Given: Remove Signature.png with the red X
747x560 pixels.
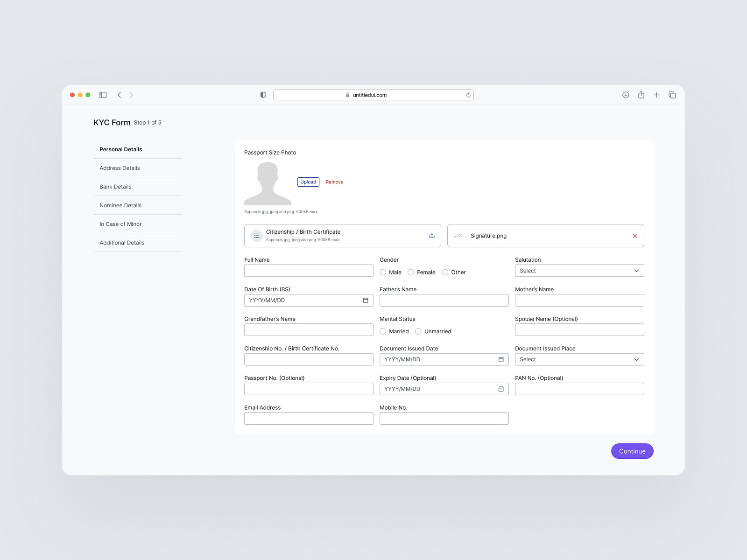Looking at the screenshot, I should (635, 236).
